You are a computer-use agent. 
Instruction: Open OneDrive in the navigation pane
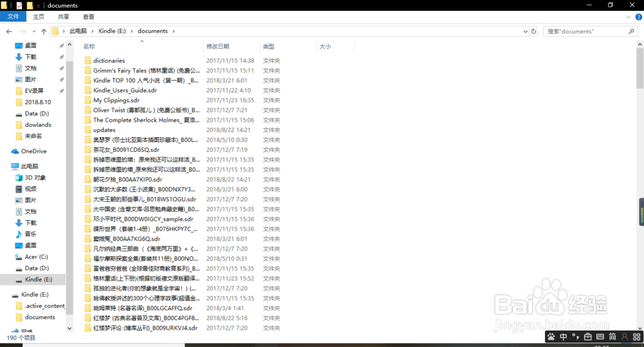[33, 151]
